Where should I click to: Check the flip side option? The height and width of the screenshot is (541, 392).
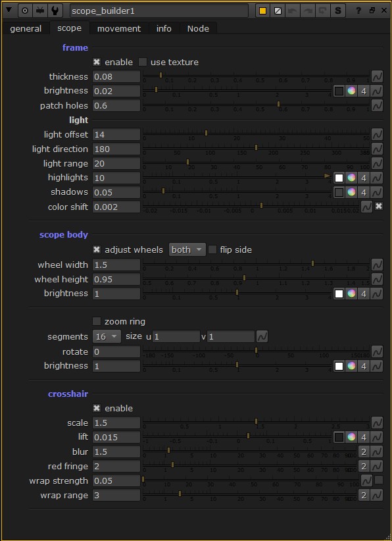pos(212,249)
